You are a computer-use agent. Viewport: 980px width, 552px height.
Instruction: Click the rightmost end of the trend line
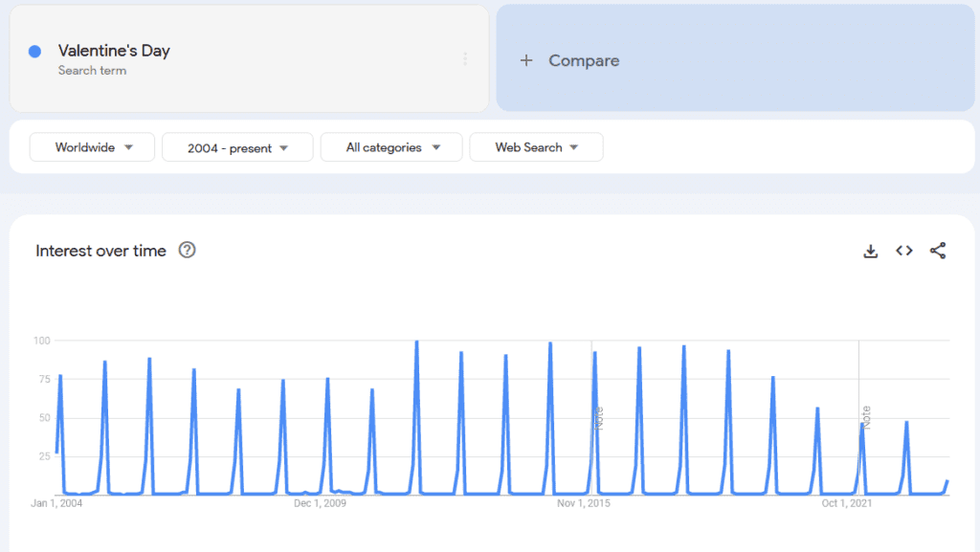[947, 481]
